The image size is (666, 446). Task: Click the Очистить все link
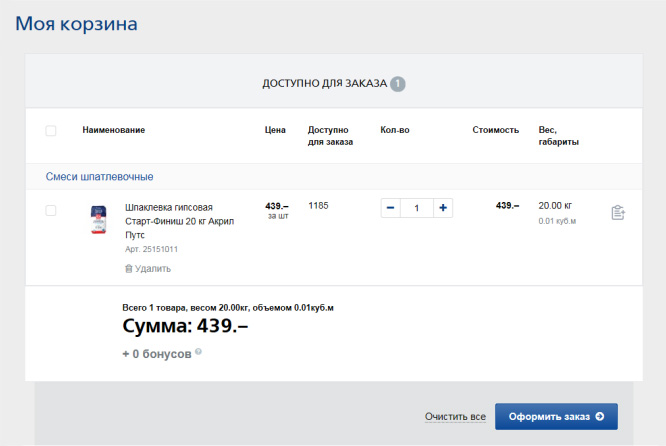tap(455, 416)
